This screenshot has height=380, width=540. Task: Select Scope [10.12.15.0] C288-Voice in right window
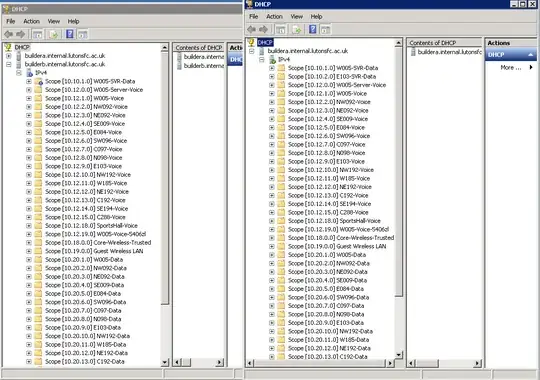pyautogui.click(x=328, y=212)
